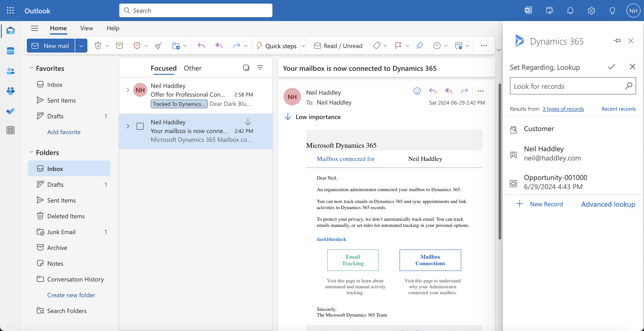644x331 pixels.
Task: Open Advanced lookup in Dynamics panel
Action: tap(608, 204)
